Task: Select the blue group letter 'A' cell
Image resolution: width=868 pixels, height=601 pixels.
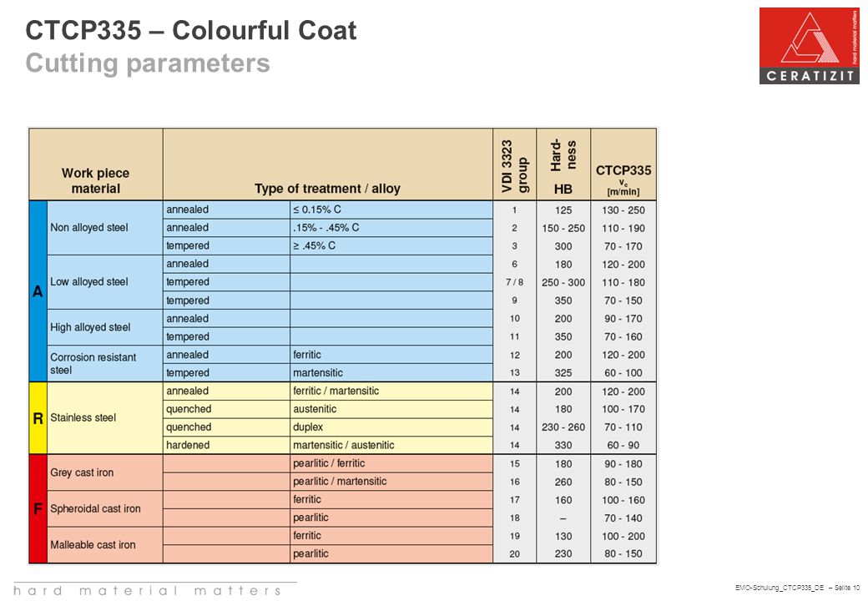Action: click(x=38, y=291)
